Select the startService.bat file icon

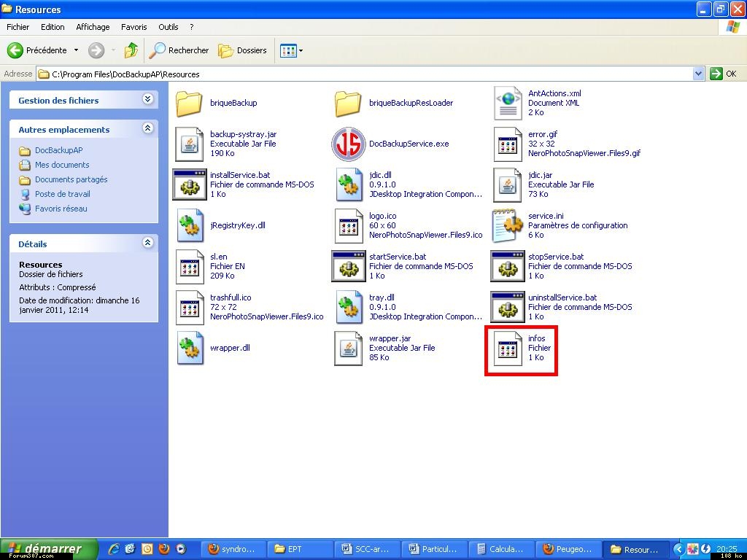348,266
